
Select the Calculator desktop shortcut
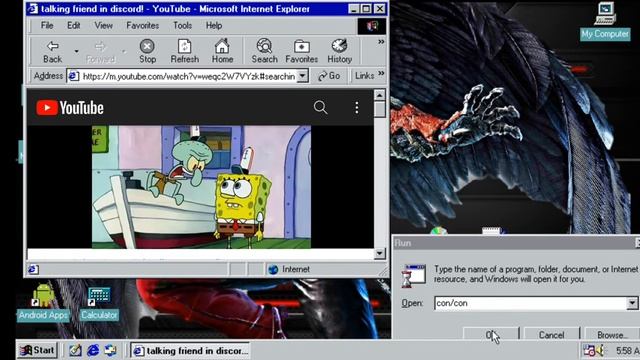click(x=99, y=303)
